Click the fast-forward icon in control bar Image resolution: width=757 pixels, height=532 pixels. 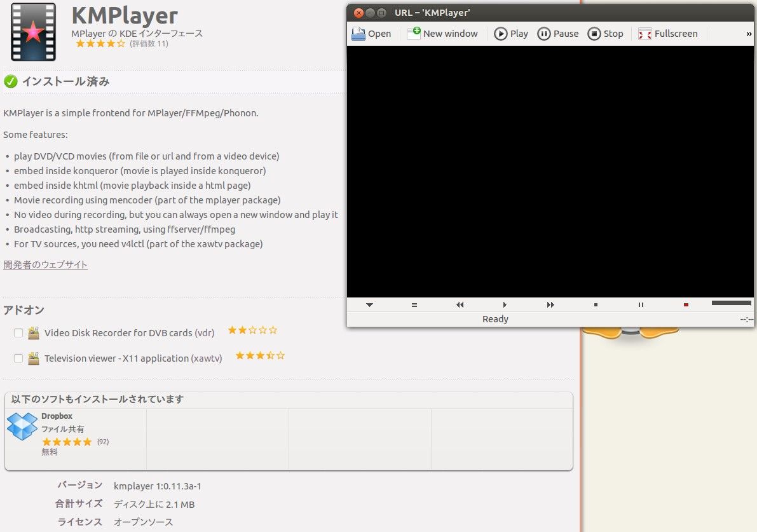tap(550, 304)
